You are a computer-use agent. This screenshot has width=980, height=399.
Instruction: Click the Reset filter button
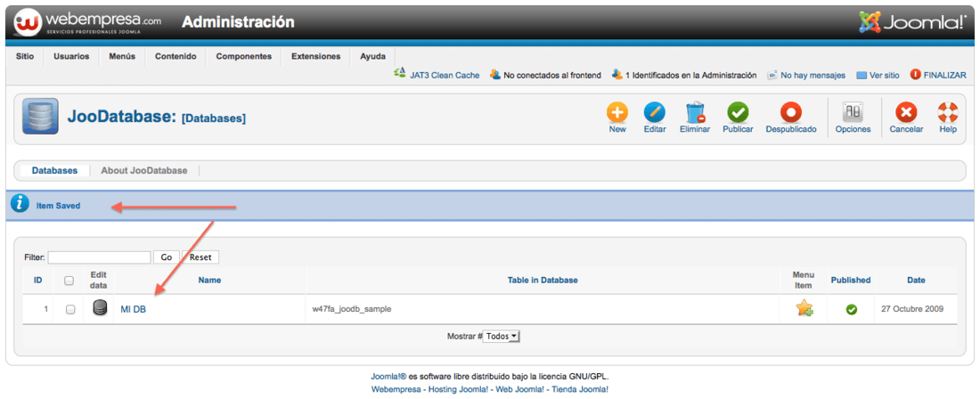pos(200,257)
